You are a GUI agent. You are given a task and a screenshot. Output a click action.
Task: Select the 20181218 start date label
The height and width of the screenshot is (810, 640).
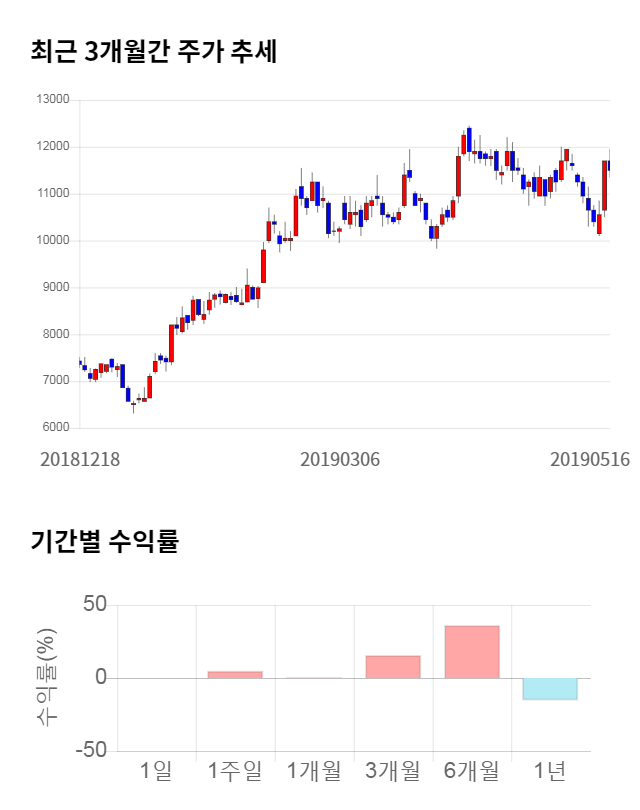click(x=78, y=458)
